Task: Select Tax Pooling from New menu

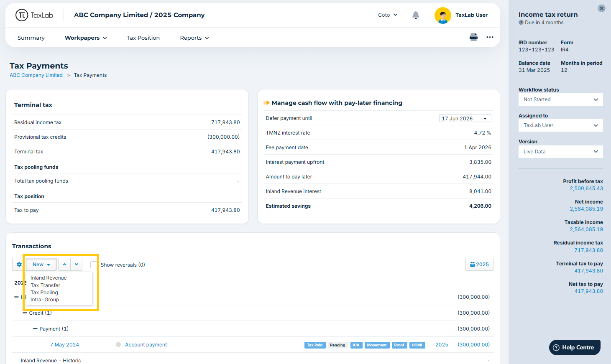Action: pos(44,293)
